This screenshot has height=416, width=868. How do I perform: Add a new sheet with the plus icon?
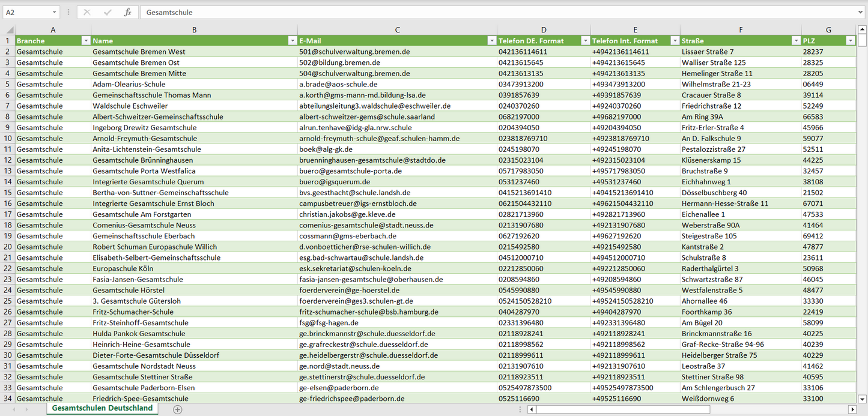[x=177, y=409]
